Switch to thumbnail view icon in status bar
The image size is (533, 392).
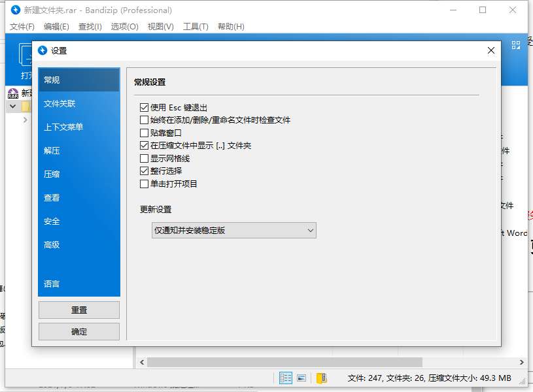click(x=301, y=378)
